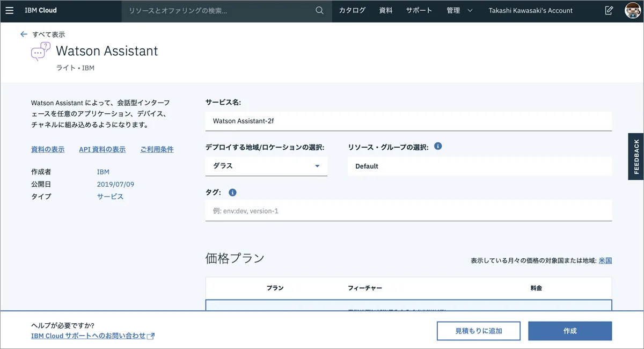Click the 米国 country link
Screen dimensions: 644x349
[x=605, y=260]
